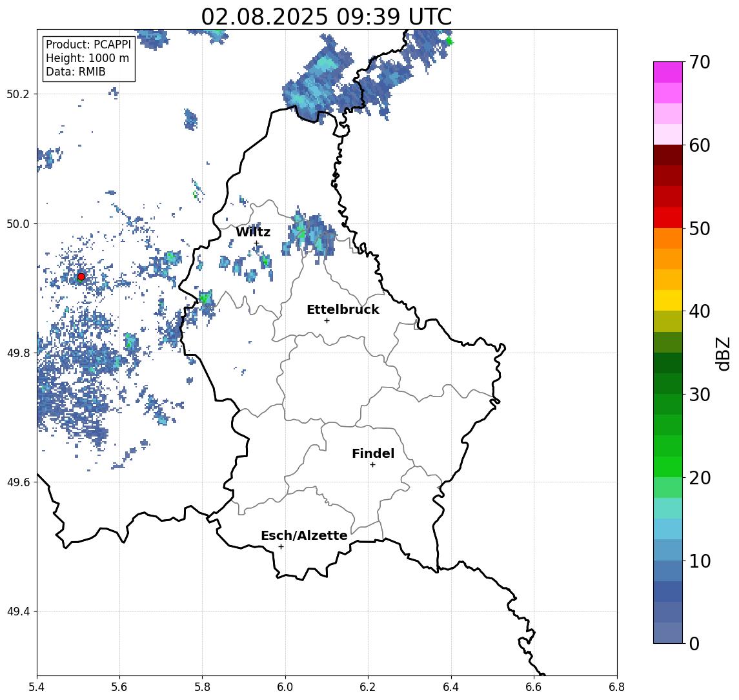Click the latitude label 50.2
739x700 pixels.
coord(18,94)
